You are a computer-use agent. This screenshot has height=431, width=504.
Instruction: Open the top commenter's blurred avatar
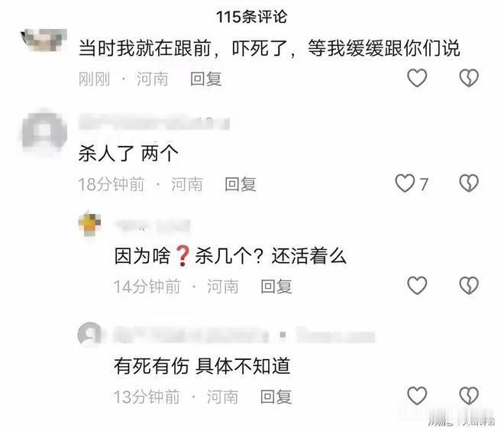coord(44,41)
